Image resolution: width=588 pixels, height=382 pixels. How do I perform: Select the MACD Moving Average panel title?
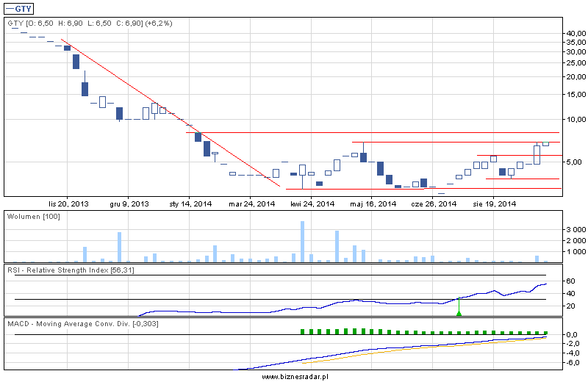click(x=82, y=323)
